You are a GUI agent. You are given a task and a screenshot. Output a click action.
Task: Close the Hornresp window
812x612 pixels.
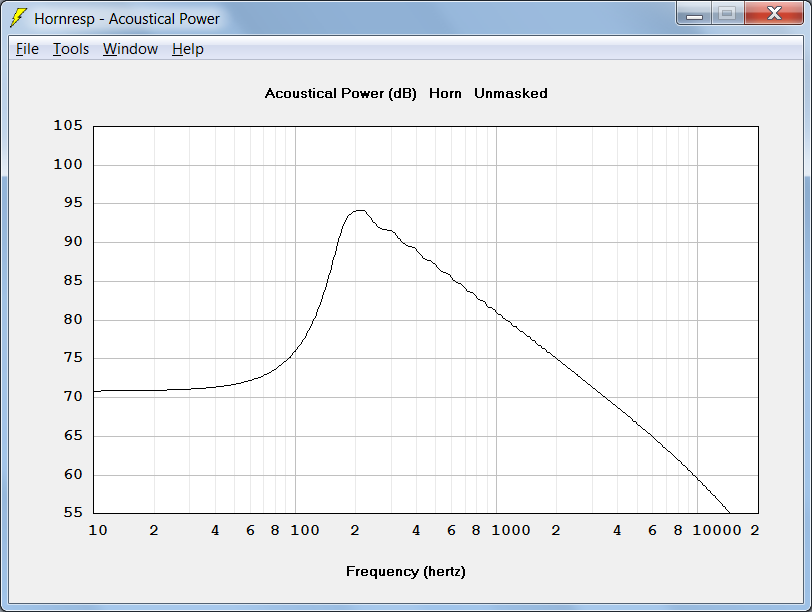click(774, 14)
